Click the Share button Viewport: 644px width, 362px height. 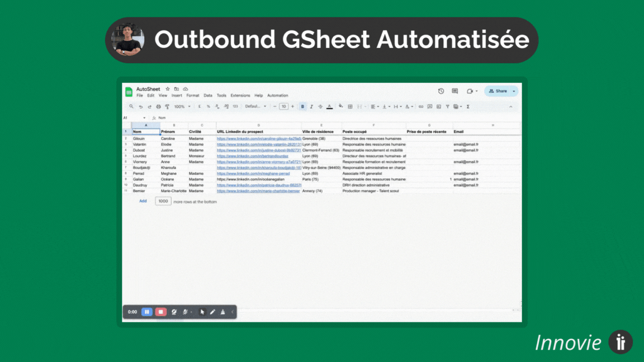point(500,90)
